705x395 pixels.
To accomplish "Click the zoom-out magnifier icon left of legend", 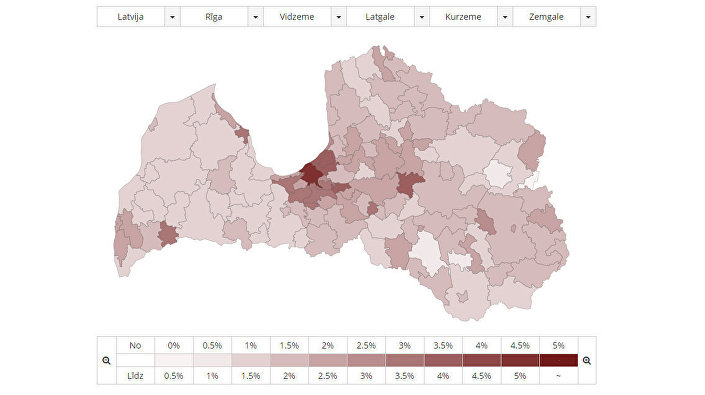I will point(107,360).
